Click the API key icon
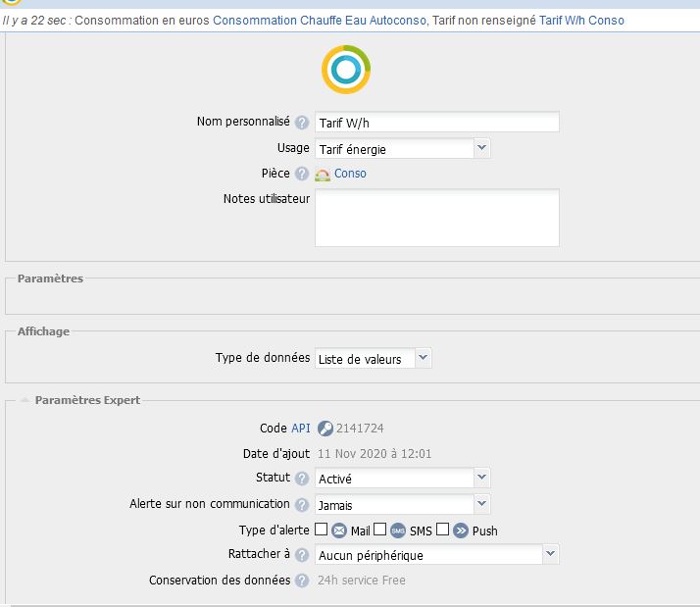The image size is (700, 607). pos(325,429)
